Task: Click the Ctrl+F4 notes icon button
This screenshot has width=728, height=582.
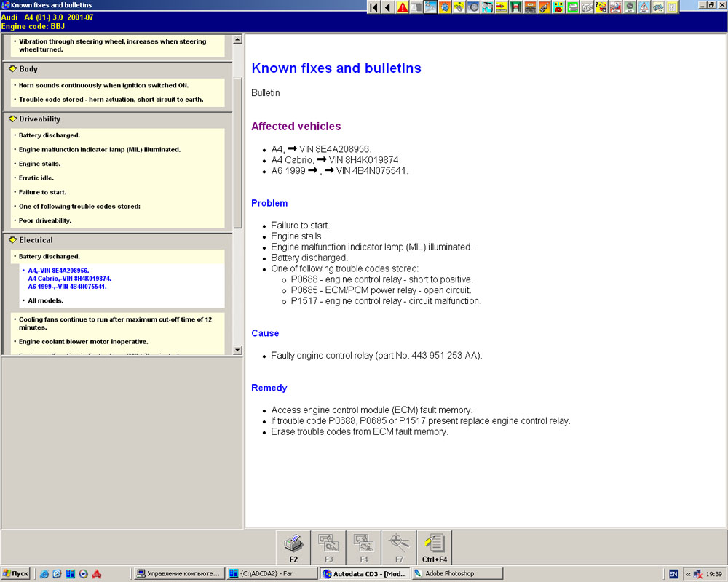Action: 434,547
